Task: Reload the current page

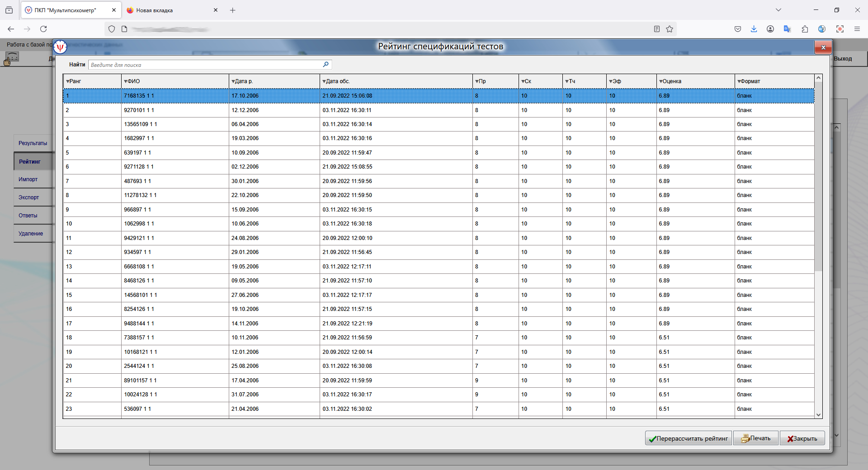Action: 43,29
